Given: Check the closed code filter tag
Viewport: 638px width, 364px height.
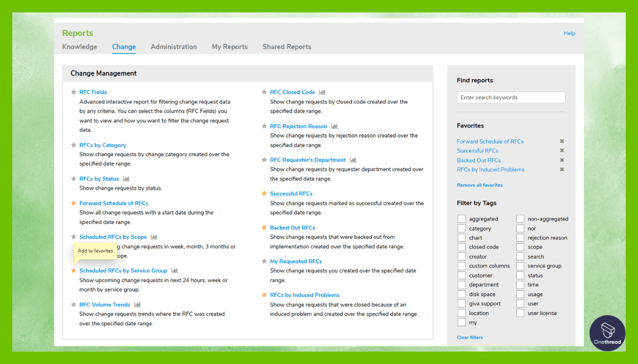Looking at the screenshot, I should (461, 247).
